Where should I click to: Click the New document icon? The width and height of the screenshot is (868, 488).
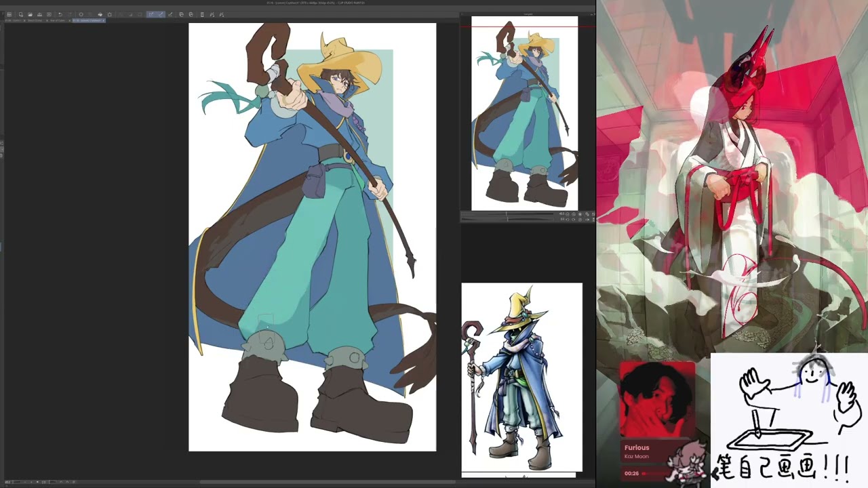point(21,14)
